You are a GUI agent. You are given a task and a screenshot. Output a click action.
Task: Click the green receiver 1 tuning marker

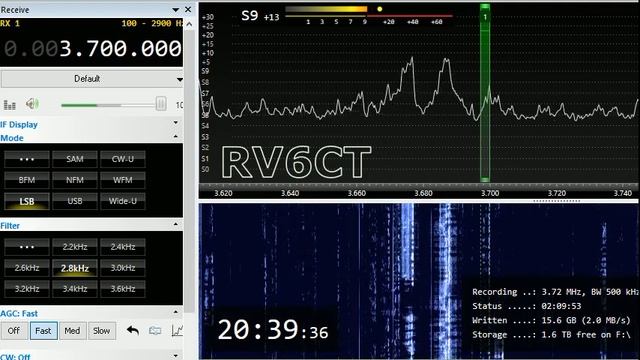[485, 93]
